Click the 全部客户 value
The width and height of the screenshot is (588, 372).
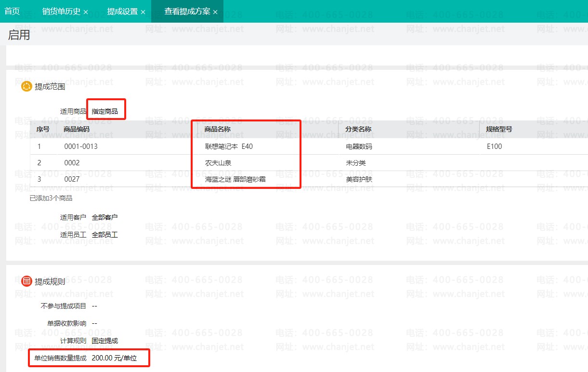[x=105, y=217]
